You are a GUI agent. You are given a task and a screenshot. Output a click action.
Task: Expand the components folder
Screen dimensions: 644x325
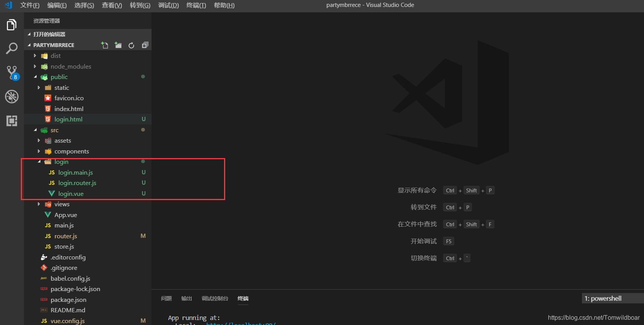(39, 151)
